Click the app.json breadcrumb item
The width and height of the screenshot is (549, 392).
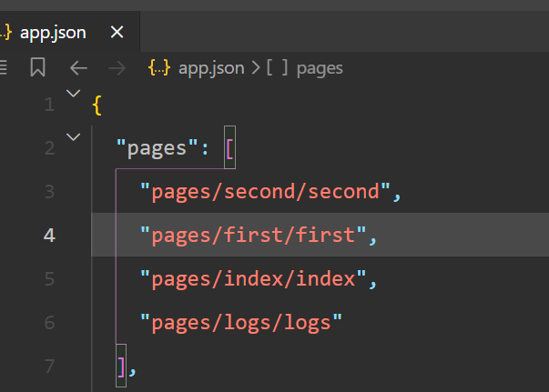208,68
